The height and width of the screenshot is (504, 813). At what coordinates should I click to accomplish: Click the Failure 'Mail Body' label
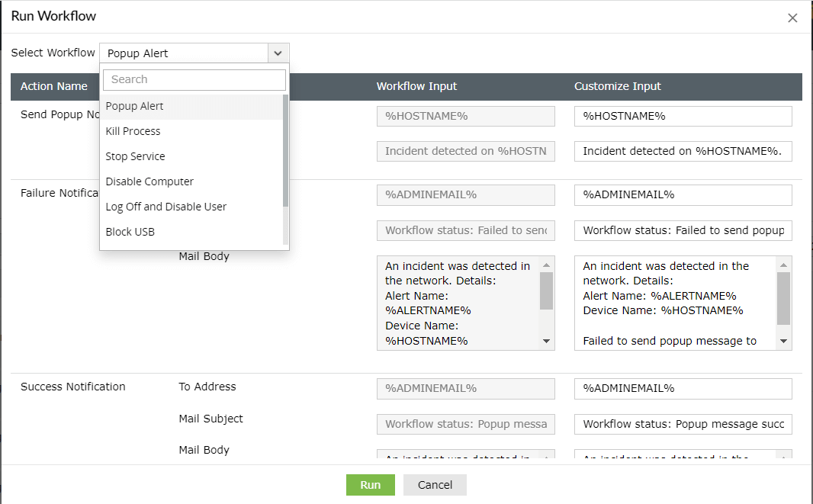tap(204, 256)
